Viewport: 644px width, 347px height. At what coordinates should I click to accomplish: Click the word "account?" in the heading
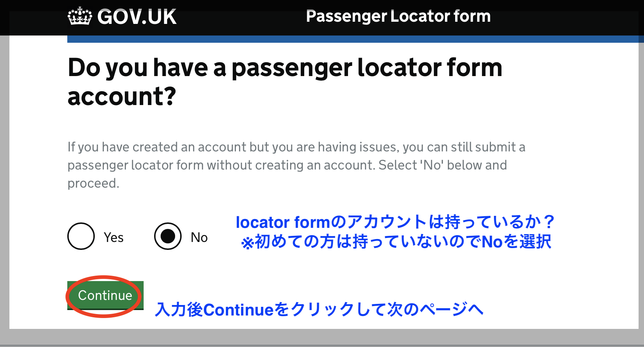coord(122,97)
